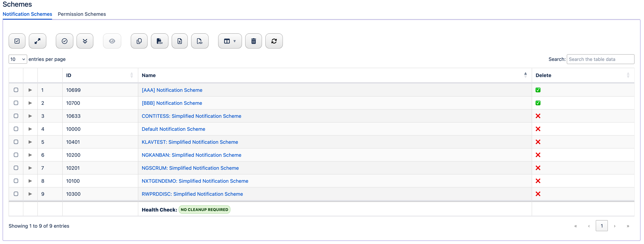The image size is (644, 244).
Task: Refresh the table with reload icon
Action: 274,41
